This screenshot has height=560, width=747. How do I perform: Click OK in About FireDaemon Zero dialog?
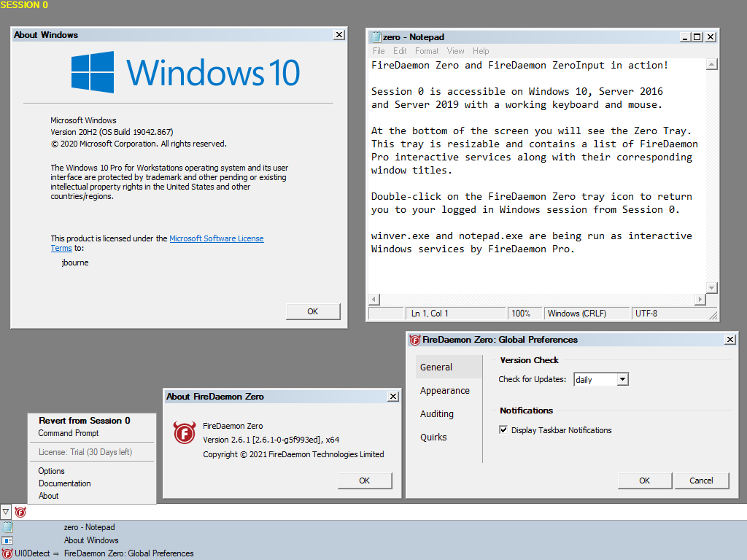pyautogui.click(x=365, y=481)
